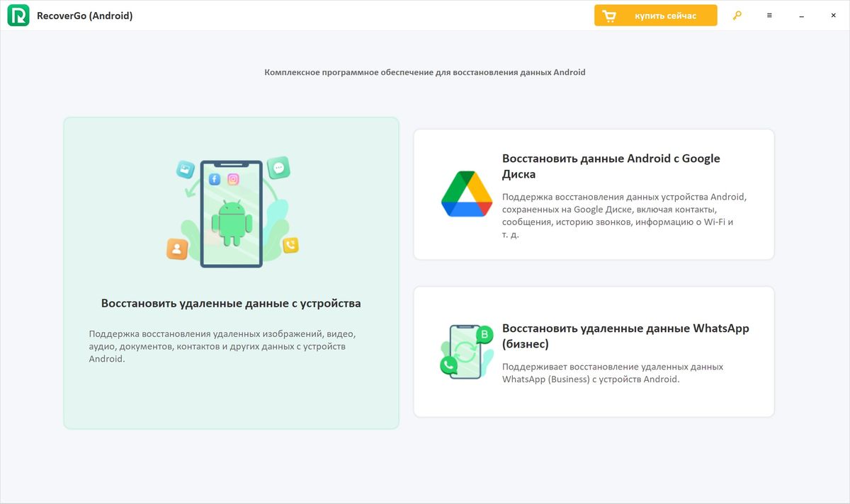Image resolution: width=850 pixels, height=504 pixels.
Task: Click the RecoverGo logo icon
Action: point(18,16)
